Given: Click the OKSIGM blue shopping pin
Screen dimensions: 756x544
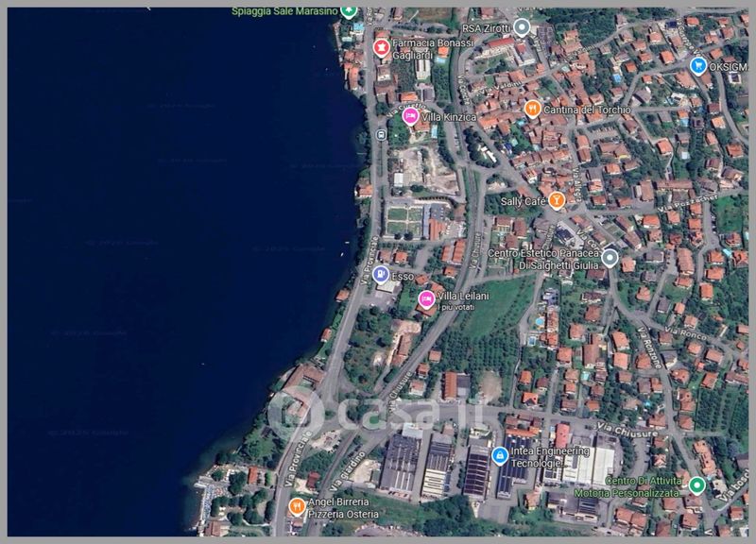Looking at the screenshot, I should [x=698, y=65].
